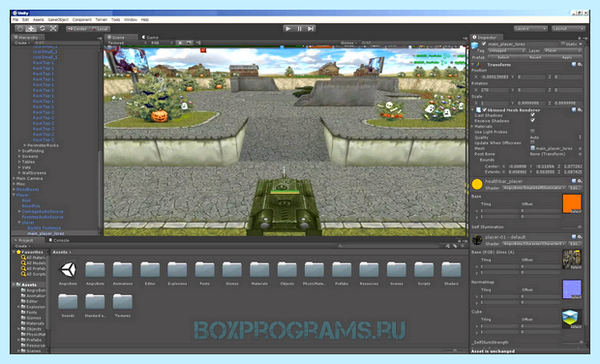Toggle the Receive Shadows checkbox

(532, 120)
